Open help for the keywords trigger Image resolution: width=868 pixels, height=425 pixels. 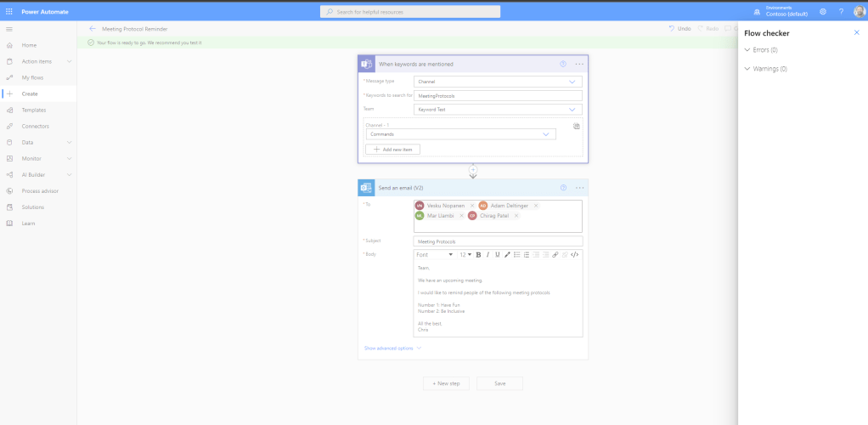click(562, 64)
